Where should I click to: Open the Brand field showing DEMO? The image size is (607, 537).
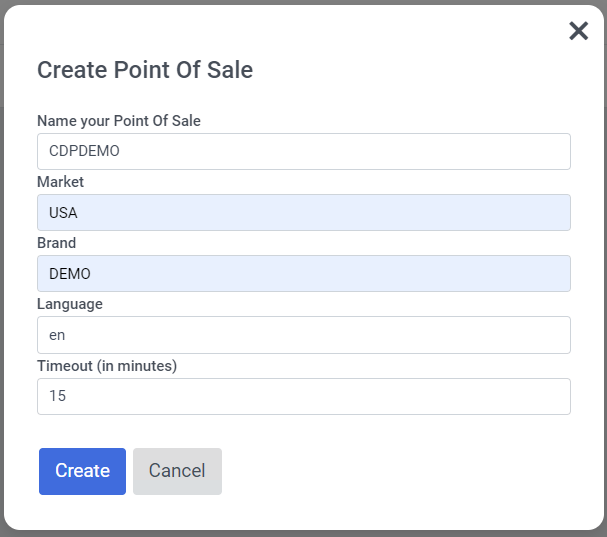304,273
